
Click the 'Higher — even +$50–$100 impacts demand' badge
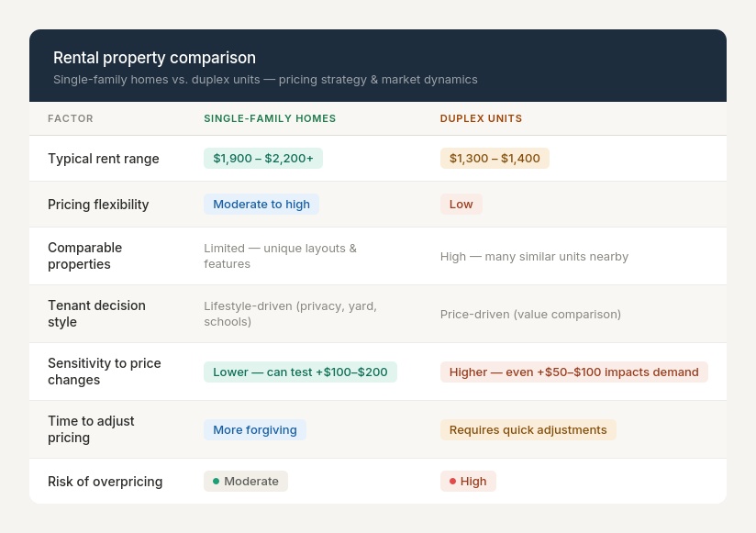(x=573, y=372)
